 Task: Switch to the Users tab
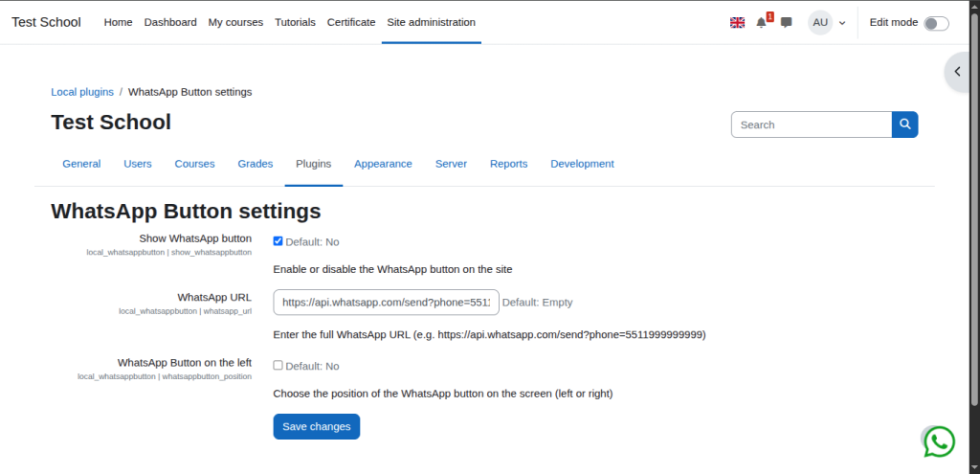tap(138, 164)
